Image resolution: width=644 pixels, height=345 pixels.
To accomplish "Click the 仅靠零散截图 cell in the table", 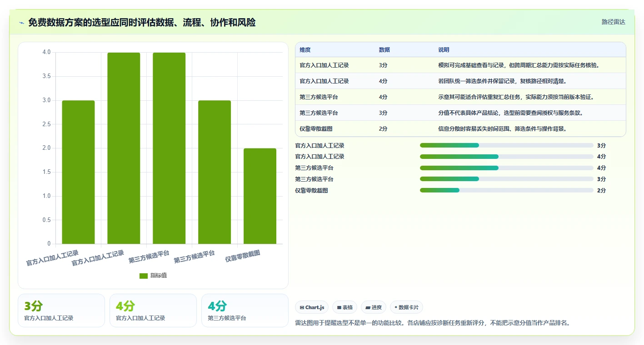I will click(316, 129).
